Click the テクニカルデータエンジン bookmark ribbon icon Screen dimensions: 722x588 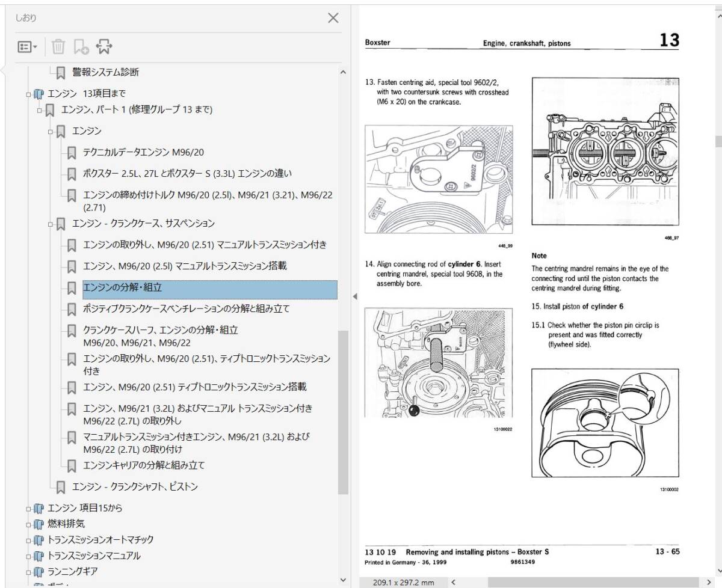coord(72,153)
